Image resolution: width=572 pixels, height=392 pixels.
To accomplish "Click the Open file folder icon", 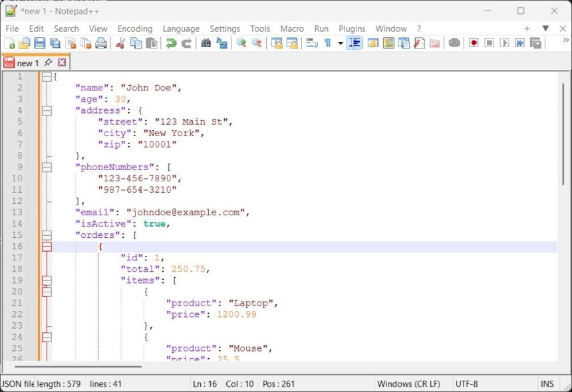I will (24, 43).
